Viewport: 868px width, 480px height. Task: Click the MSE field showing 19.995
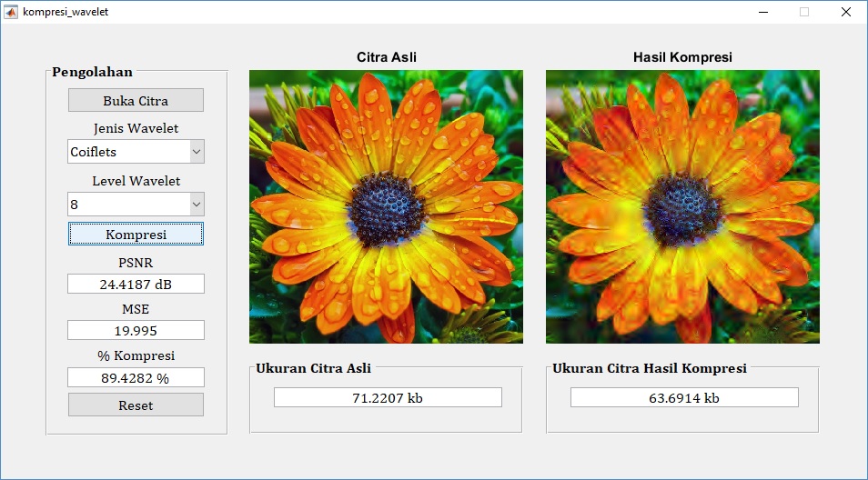136,330
